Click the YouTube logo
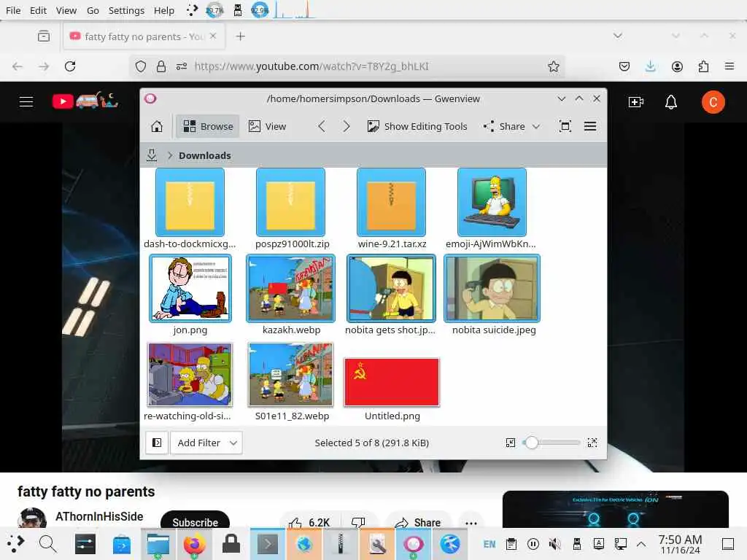The width and height of the screenshot is (747, 560). click(x=85, y=101)
